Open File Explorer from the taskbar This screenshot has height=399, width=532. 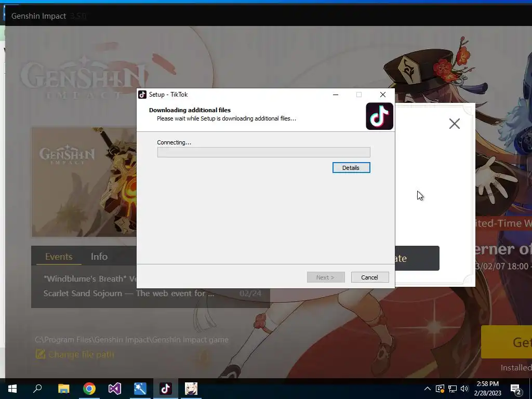tap(63, 389)
